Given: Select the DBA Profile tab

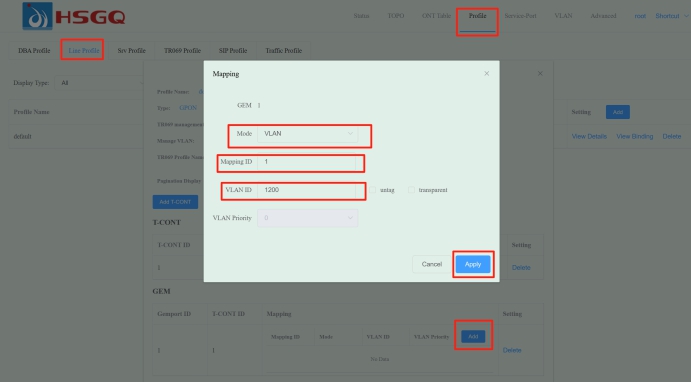Looking at the screenshot, I should [x=34, y=50].
